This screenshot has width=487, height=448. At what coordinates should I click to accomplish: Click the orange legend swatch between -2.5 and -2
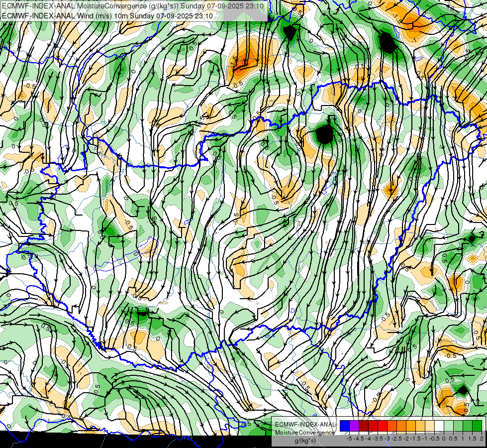coord(401,426)
